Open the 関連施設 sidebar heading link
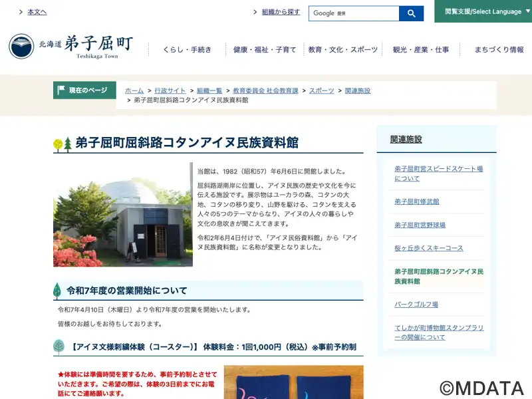This screenshot has width=532, height=399. click(x=406, y=140)
